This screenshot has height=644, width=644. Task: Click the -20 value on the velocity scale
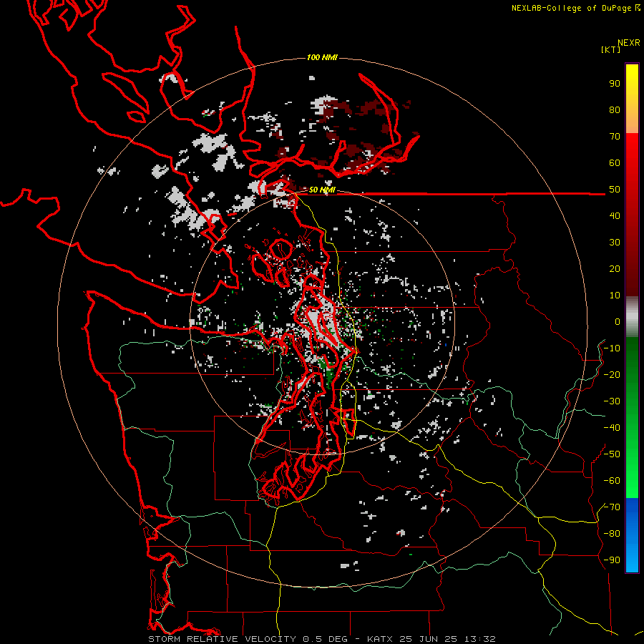[612, 375]
